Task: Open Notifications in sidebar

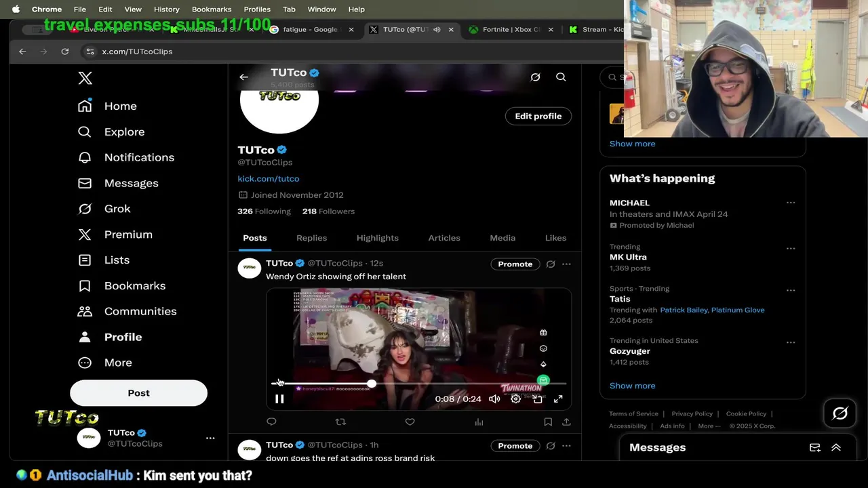Action: click(x=126, y=157)
